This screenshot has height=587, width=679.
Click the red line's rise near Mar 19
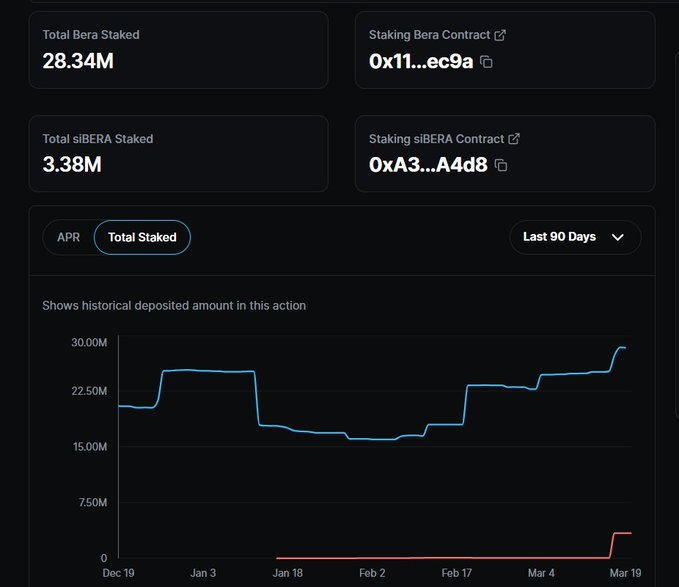[612, 545]
